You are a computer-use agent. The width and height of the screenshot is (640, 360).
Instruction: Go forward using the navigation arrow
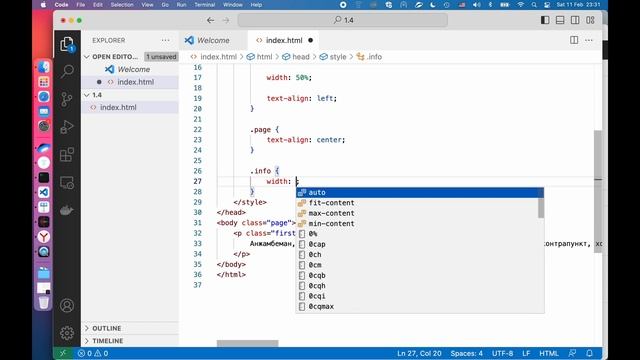click(226, 20)
